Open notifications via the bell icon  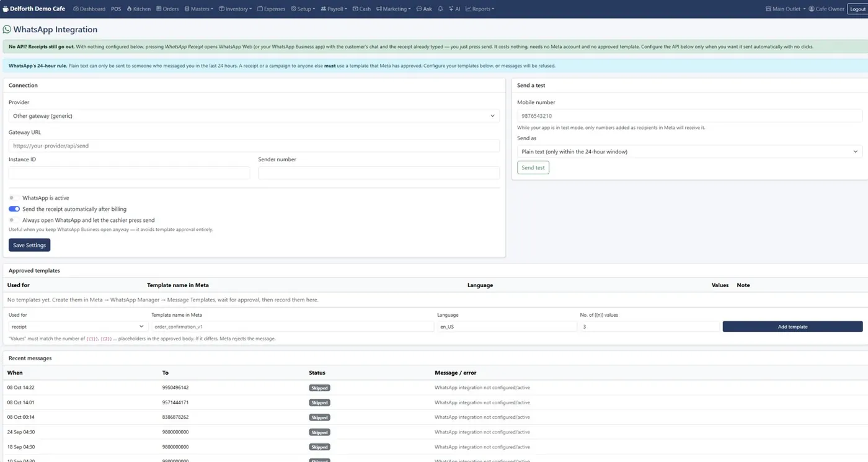pos(440,9)
